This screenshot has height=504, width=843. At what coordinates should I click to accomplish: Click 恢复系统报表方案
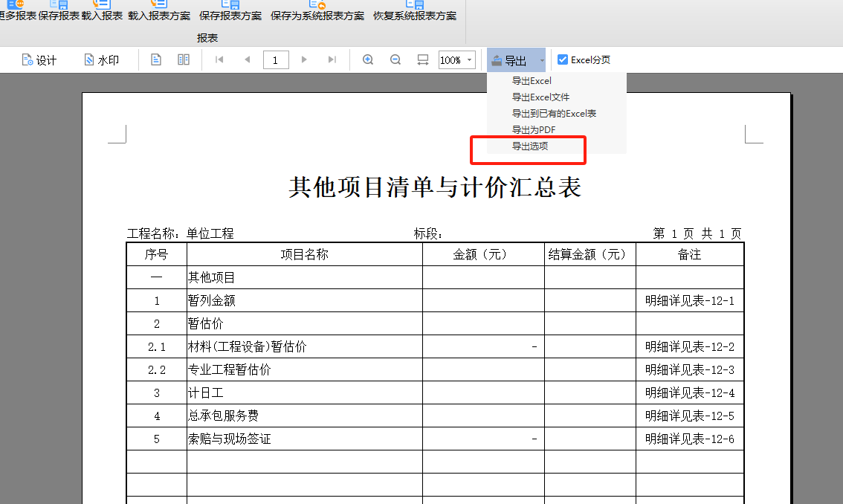coord(415,10)
